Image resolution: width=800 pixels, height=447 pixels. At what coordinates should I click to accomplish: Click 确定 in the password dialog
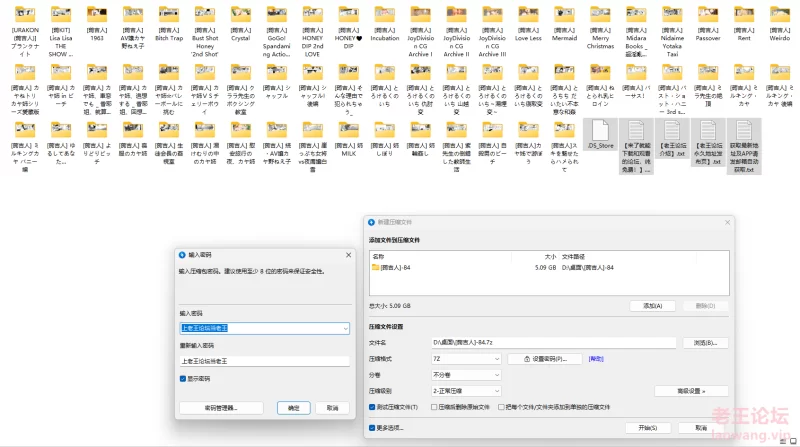tap(294, 408)
